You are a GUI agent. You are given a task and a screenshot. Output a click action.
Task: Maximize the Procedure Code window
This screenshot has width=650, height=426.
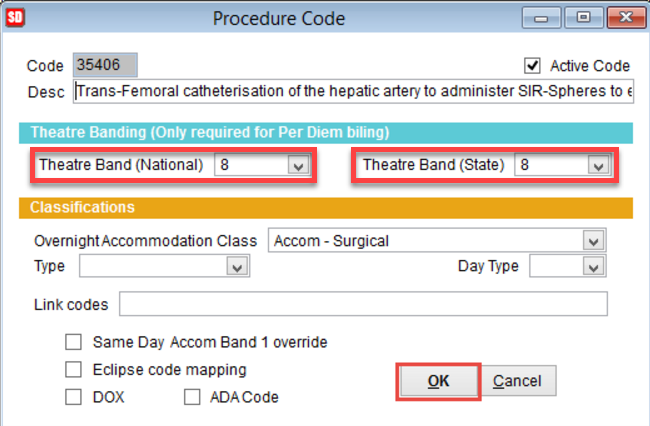pyautogui.click(x=583, y=17)
